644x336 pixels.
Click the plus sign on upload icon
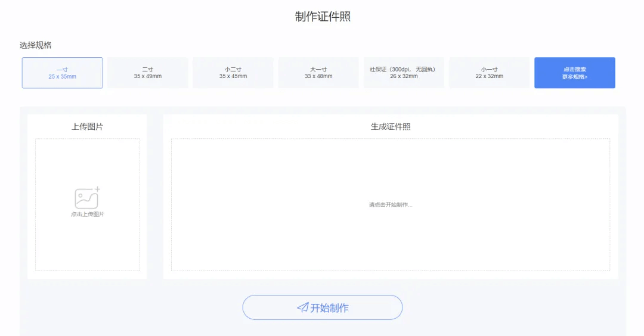coord(97,189)
